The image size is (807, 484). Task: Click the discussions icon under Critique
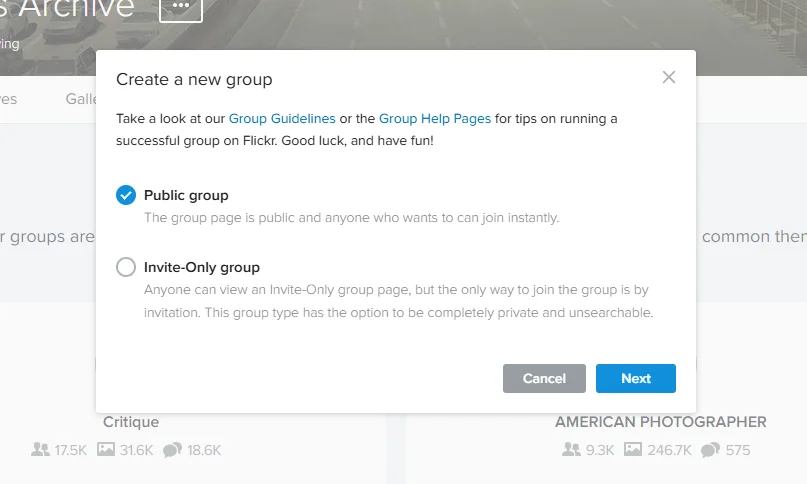tap(172, 450)
